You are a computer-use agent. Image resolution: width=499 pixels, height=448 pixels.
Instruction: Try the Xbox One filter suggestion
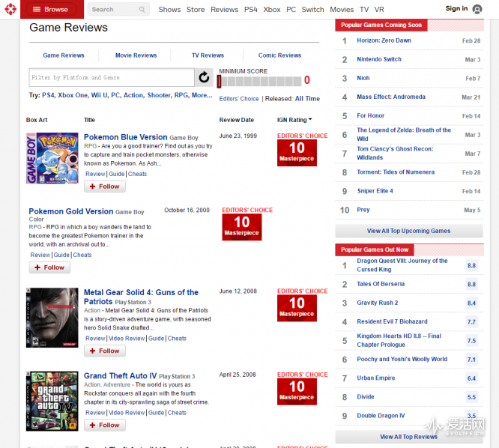pyautogui.click(x=73, y=95)
